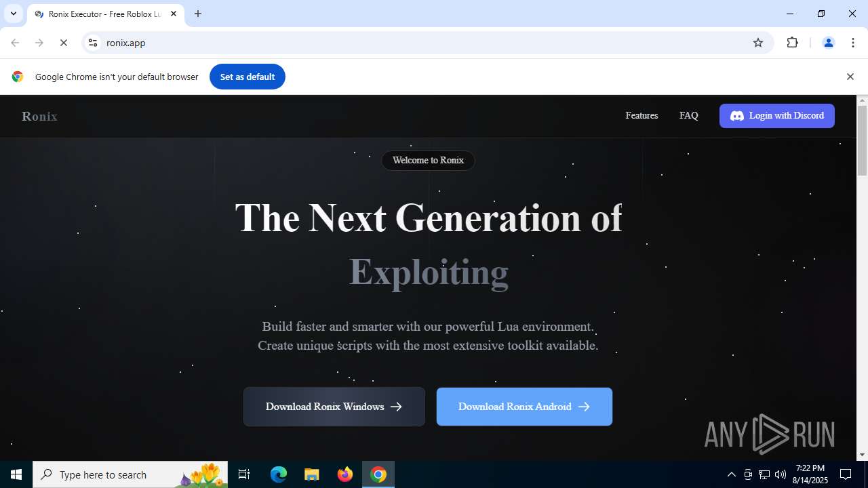Click the "Exploiting" heading text
This screenshot has height=488, width=868.
coord(429,272)
